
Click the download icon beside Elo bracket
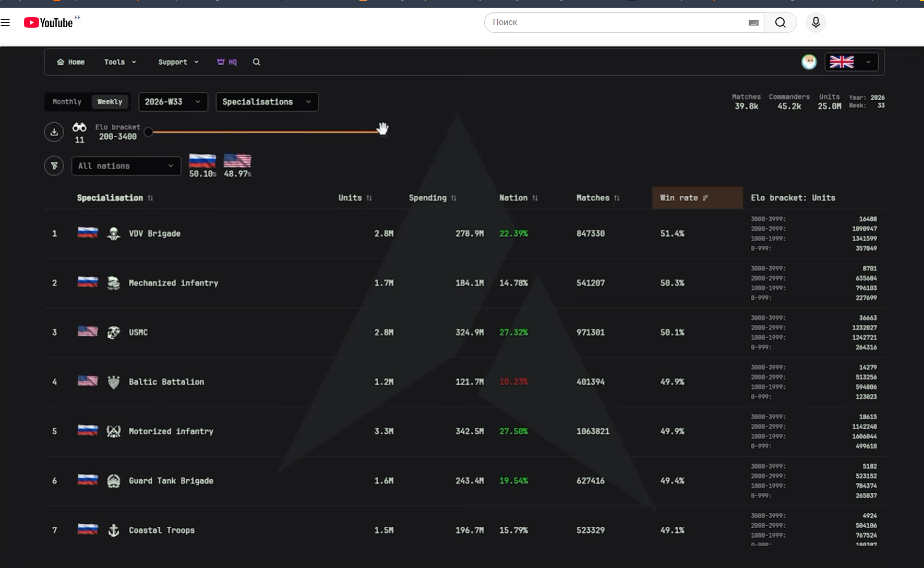coord(54,132)
